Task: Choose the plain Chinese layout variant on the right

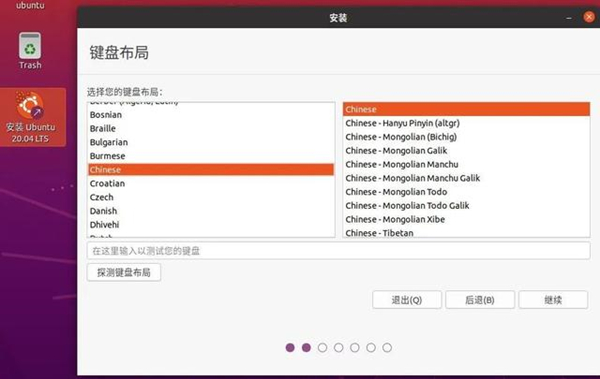Action: pyautogui.click(x=466, y=109)
